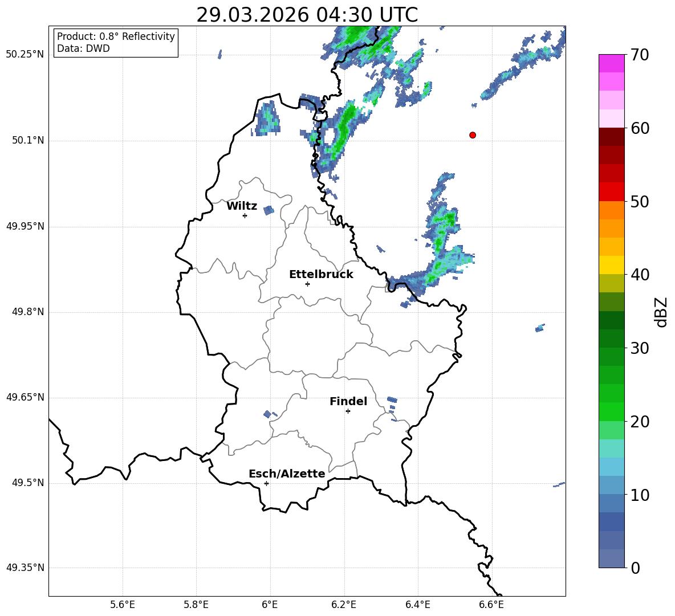
Task: Click the Wiltz station cross marker
Action: click(245, 215)
